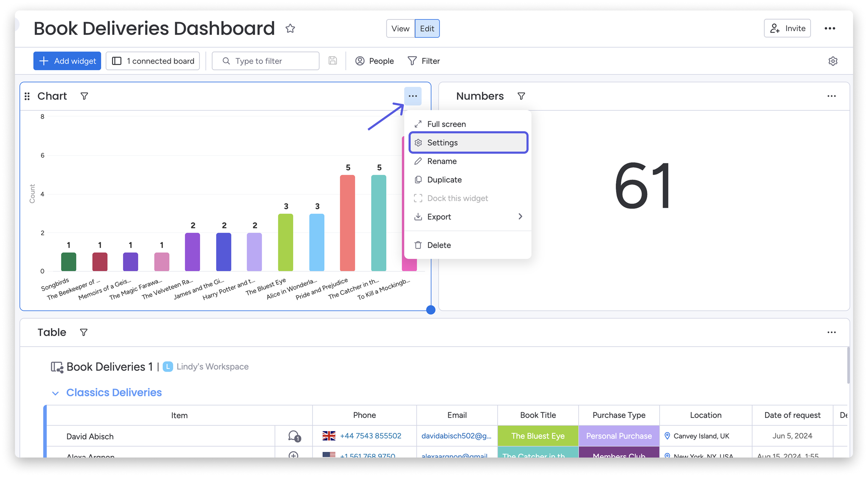Screen dimensions: 868x477
Task: Open the Numbers widget three-dot menu
Action: pyautogui.click(x=831, y=96)
